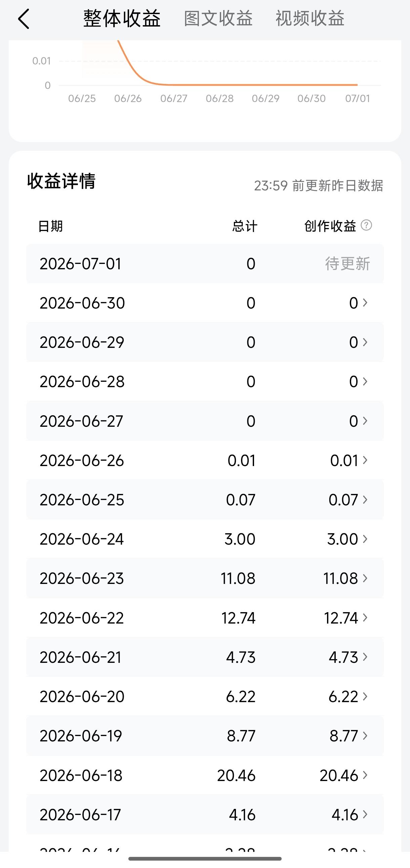Expand 2026-06-26 row chevron

pyautogui.click(x=365, y=460)
